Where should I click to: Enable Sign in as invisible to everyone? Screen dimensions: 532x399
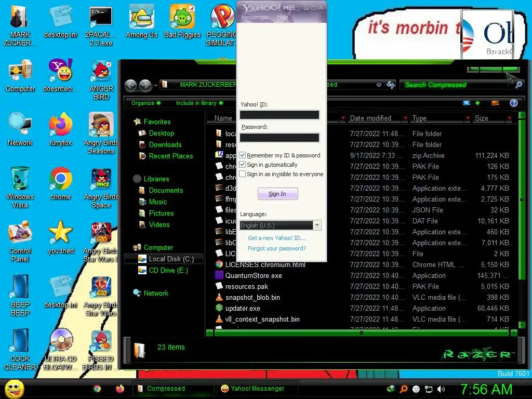coord(242,174)
